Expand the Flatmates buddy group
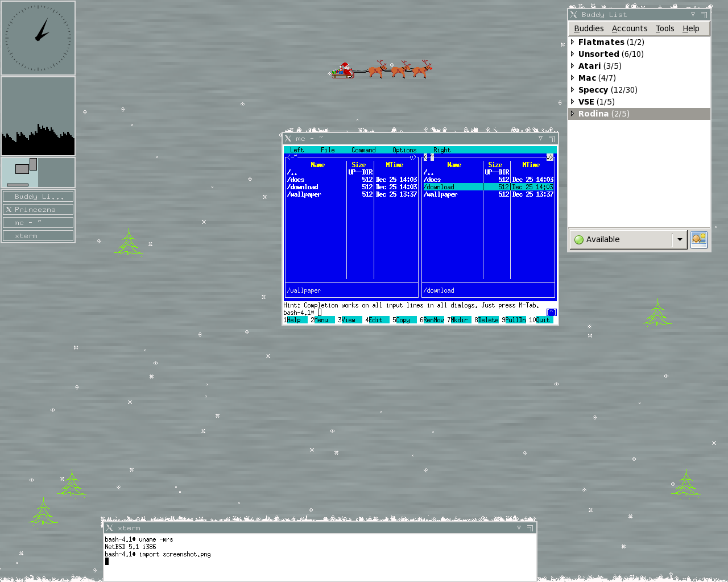The width and height of the screenshot is (728, 582). click(572, 42)
